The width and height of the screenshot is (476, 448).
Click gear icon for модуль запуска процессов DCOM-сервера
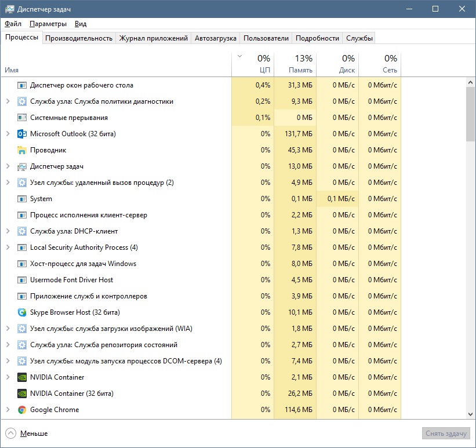[22, 361]
